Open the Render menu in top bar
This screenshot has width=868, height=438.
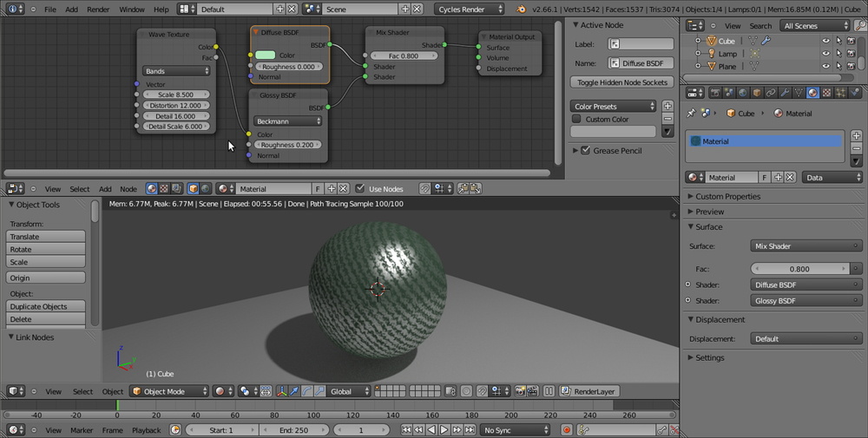point(98,9)
